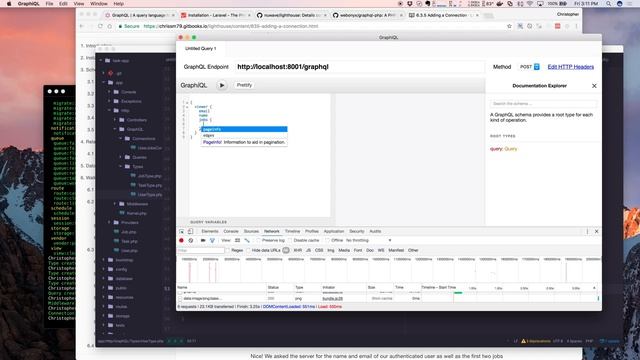Sort network requests by Status column
Image resolution: width=640 pixels, height=360 pixels.
[273, 288]
